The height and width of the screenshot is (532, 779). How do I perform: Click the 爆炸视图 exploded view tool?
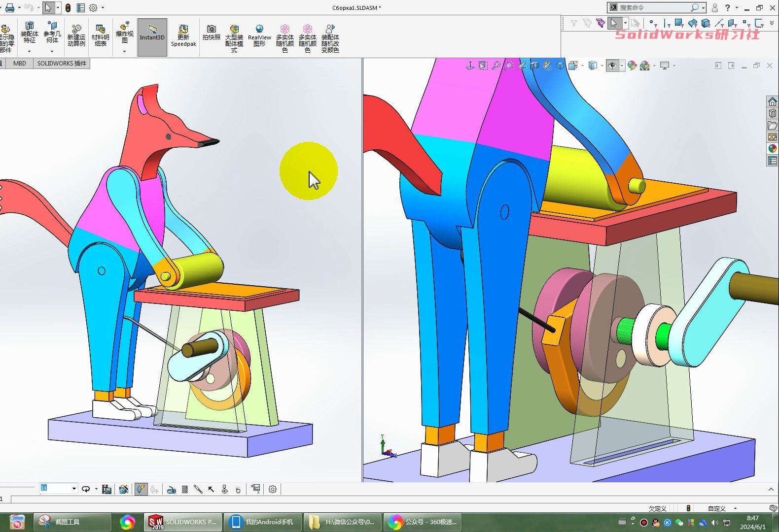click(124, 37)
